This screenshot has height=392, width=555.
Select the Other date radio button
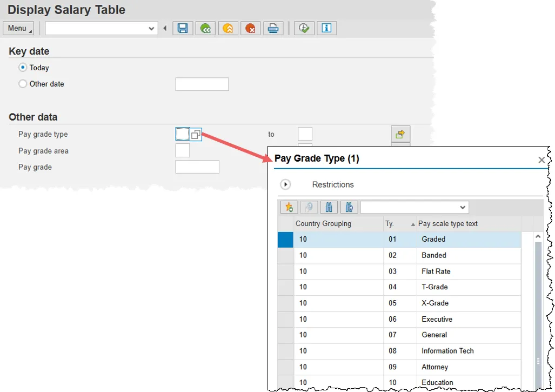23,84
